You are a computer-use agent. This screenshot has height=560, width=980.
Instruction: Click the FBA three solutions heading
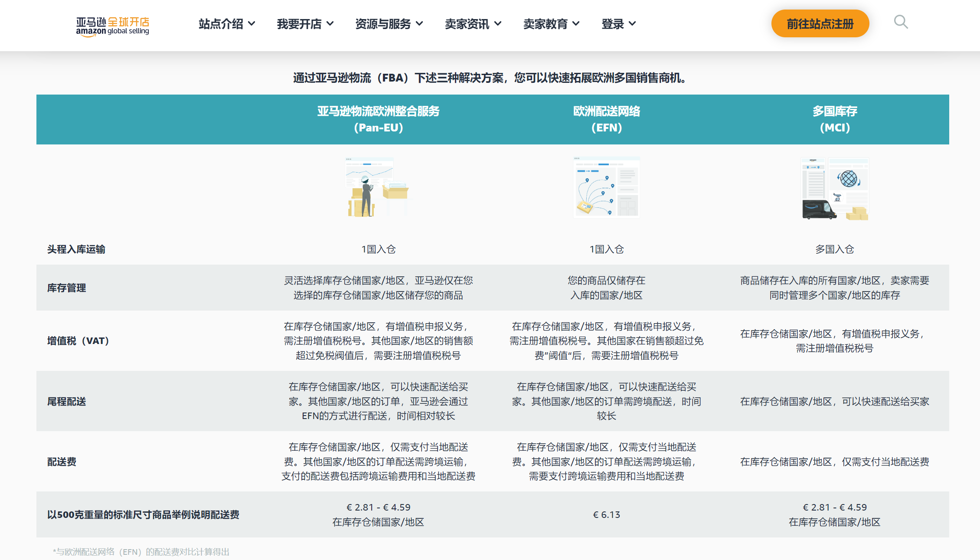click(x=490, y=78)
